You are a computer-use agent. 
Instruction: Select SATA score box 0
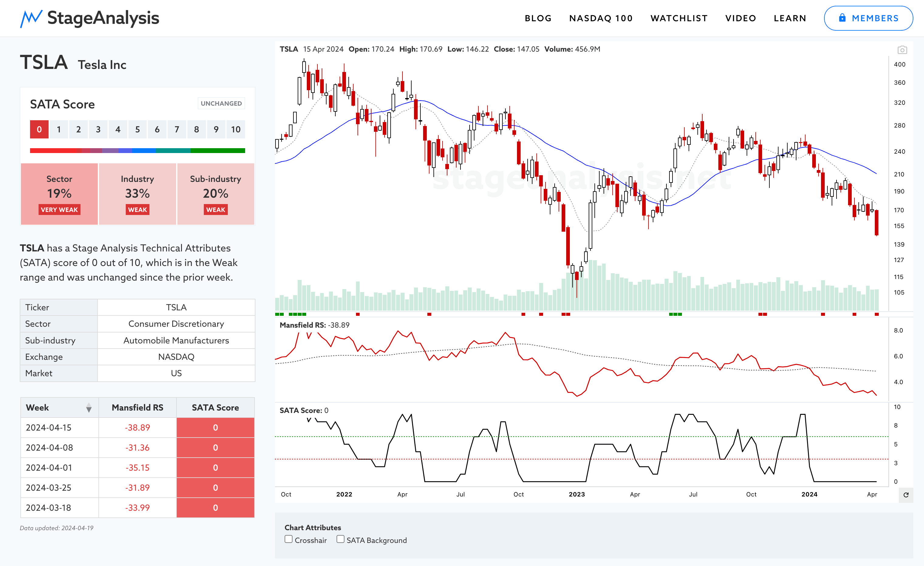(39, 129)
